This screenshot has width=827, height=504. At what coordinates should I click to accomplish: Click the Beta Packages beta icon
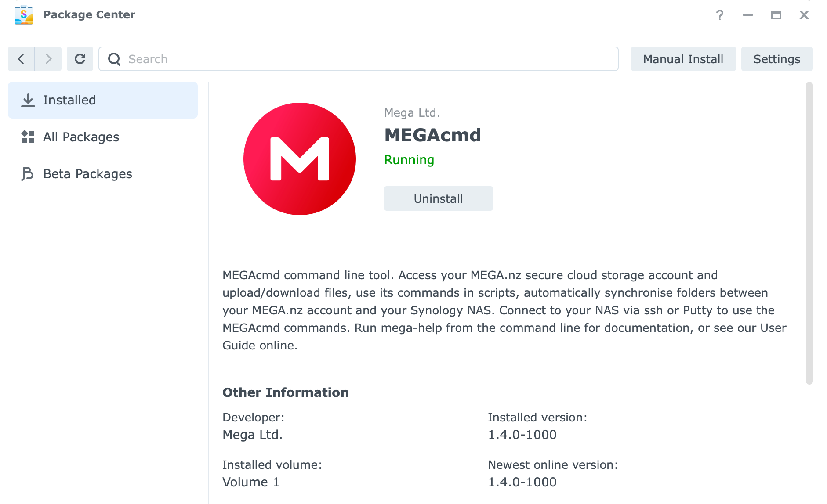click(27, 174)
